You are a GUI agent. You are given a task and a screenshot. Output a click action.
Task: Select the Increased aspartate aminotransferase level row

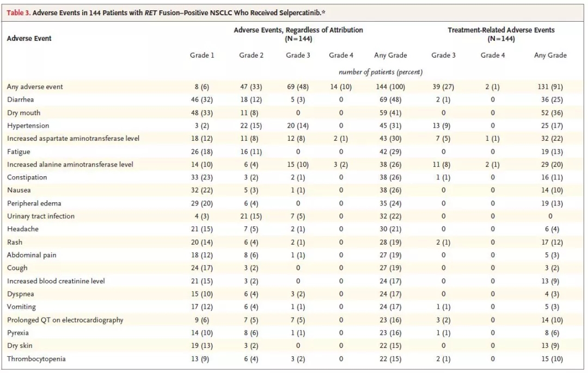pyautogui.click(x=73, y=139)
